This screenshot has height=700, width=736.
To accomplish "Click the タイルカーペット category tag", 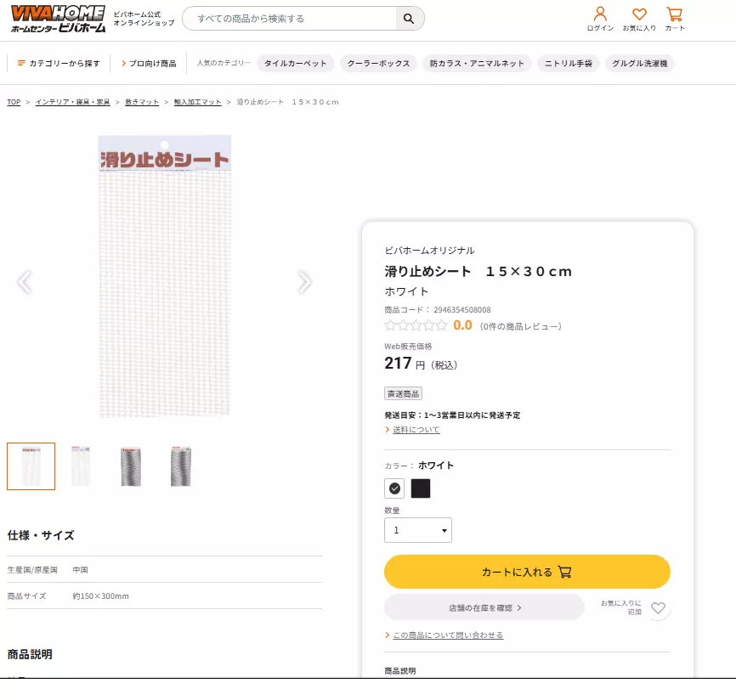I will (295, 63).
